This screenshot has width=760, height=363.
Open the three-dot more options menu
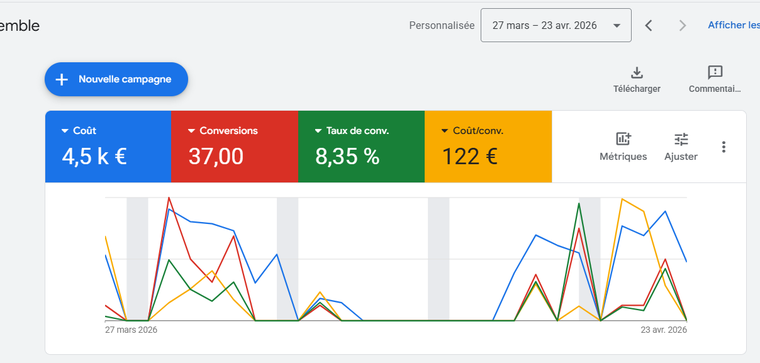723,147
